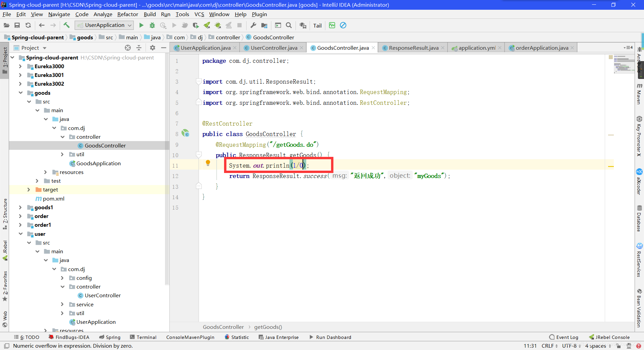
Task: Click the Tail toolbar button
Action: tap(317, 26)
